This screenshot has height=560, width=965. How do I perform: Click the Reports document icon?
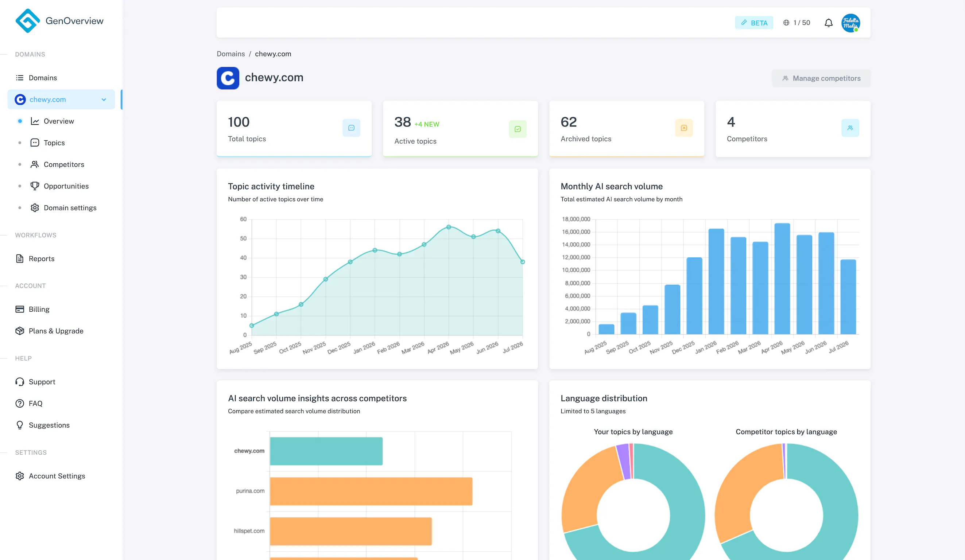pyautogui.click(x=20, y=259)
